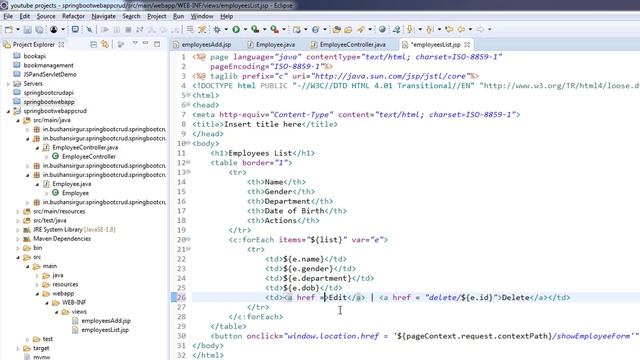Select employeesList.jsp in Project Explorer
The width and height of the screenshot is (640, 360).
[105, 330]
